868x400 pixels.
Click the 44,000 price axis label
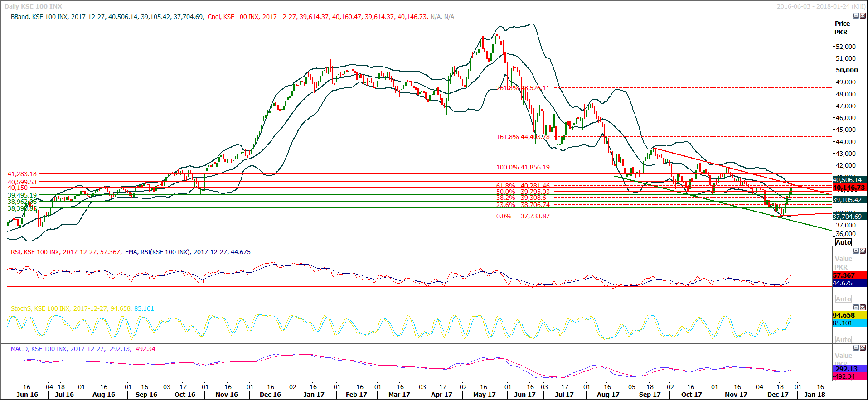tap(846, 142)
